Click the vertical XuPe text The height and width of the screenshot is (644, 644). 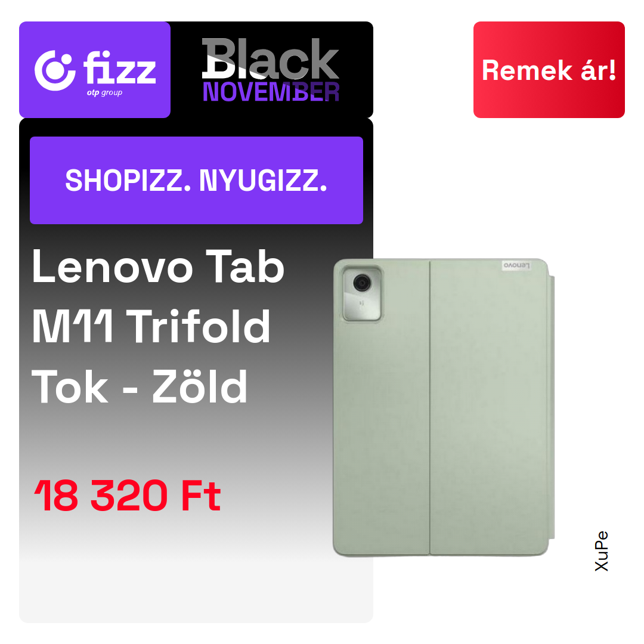click(601, 551)
